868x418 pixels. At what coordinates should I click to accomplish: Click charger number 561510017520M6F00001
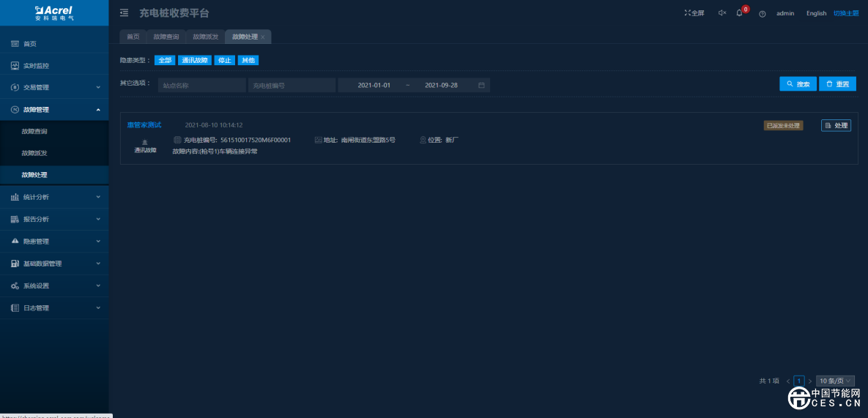point(256,140)
